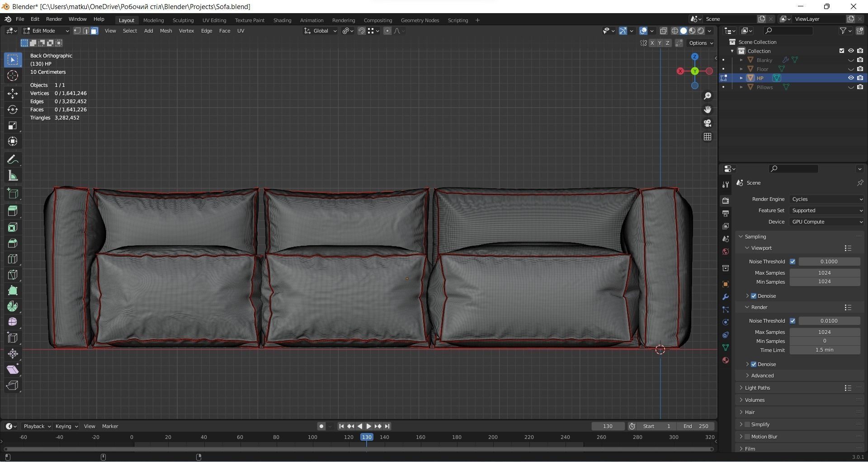Open the Output properties printer tab

tap(726, 213)
